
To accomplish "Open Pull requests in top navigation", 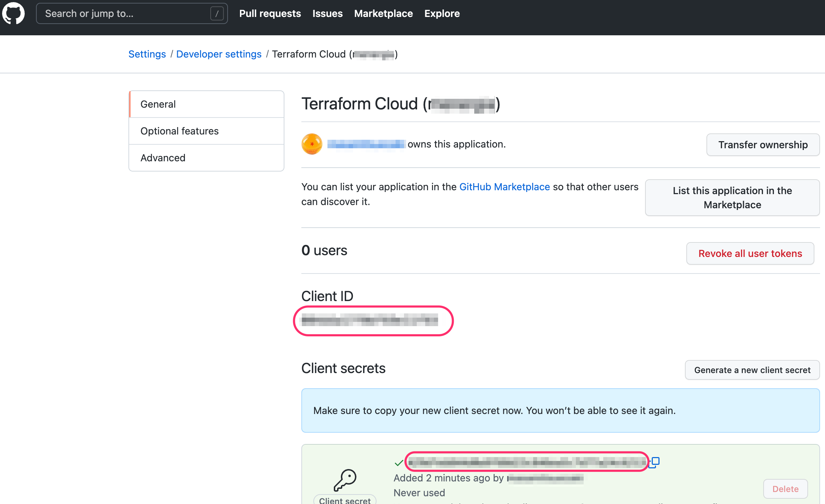I will point(270,13).
